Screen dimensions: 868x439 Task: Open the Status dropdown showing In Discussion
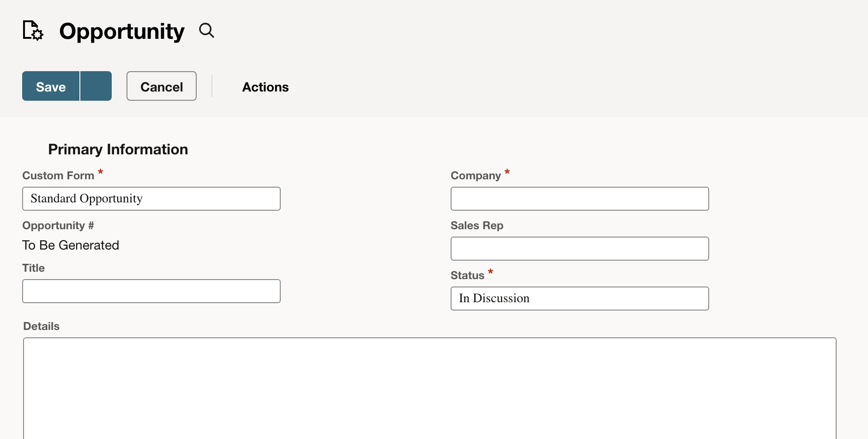pos(580,299)
